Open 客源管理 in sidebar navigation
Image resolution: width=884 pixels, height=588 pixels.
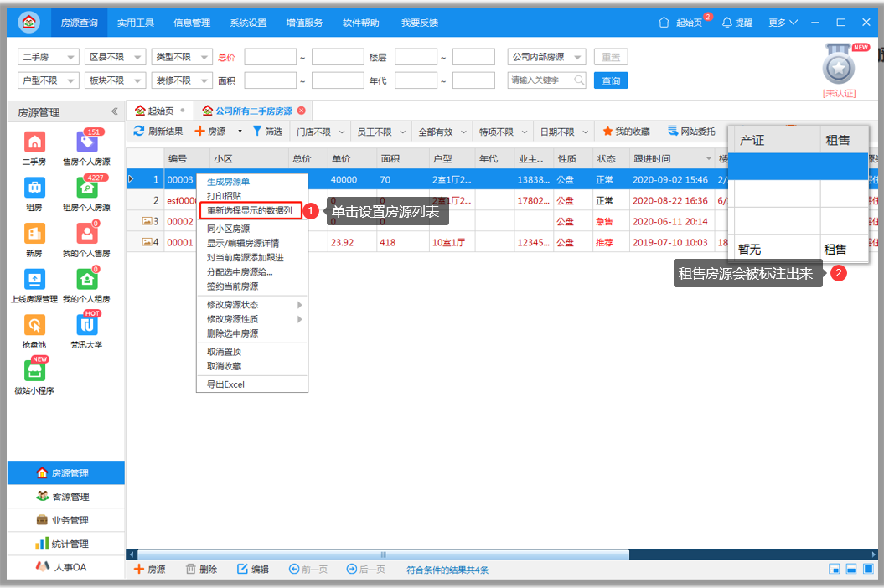click(65, 497)
